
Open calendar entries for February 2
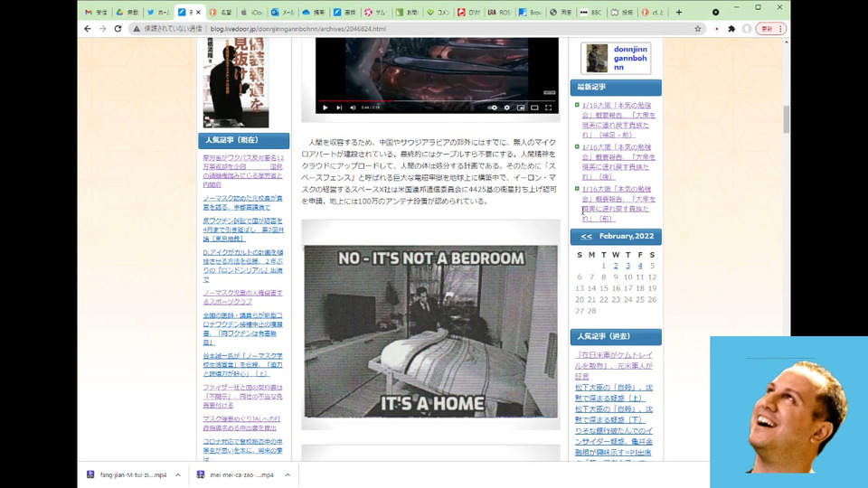[616, 266]
